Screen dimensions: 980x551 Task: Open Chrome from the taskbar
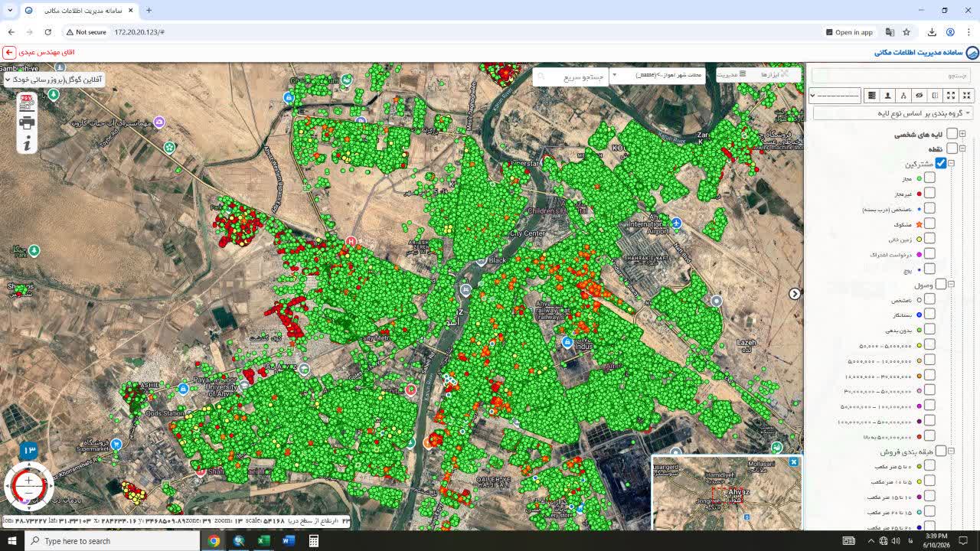[x=214, y=541]
